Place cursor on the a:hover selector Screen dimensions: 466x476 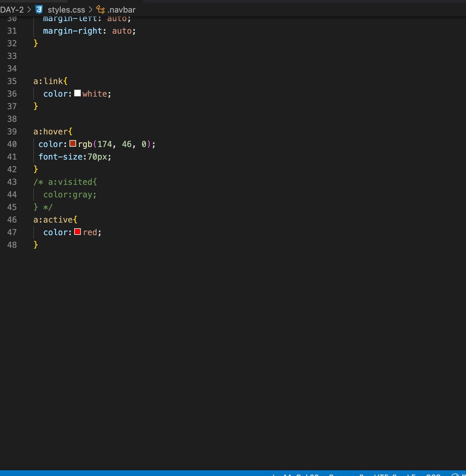click(x=52, y=131)
